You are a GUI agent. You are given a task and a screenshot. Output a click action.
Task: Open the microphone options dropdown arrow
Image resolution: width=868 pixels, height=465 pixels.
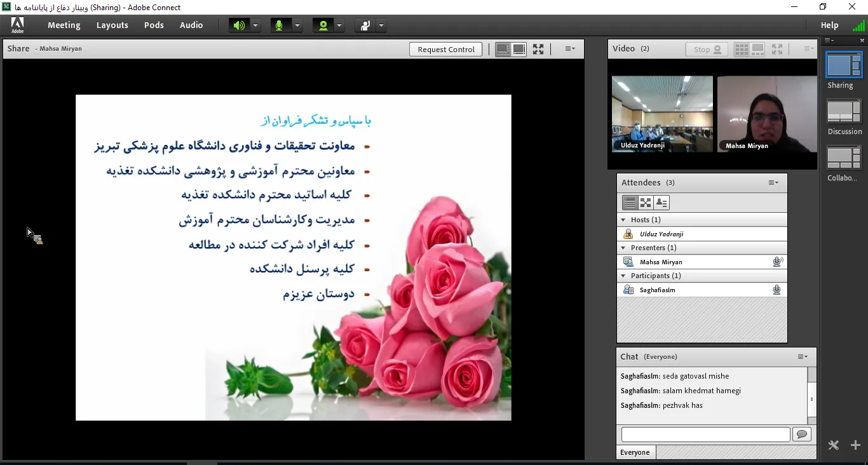(297, 25)
